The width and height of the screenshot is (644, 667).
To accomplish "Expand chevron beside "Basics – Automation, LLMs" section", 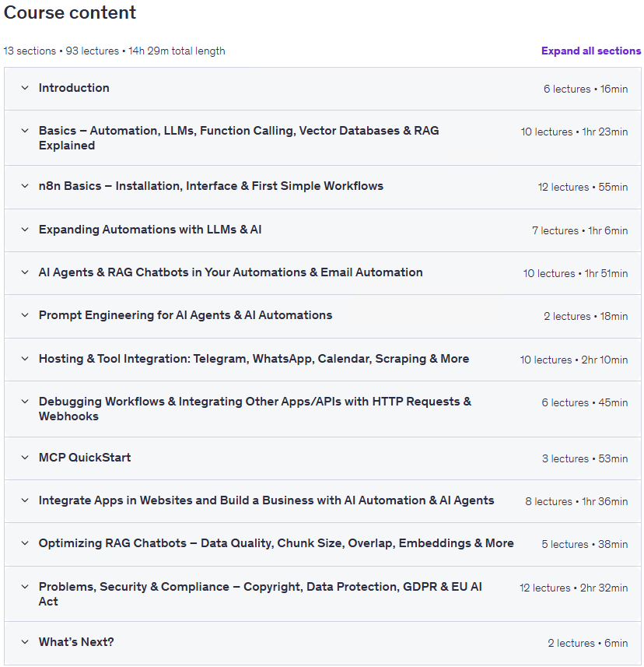I will point(25,131).
